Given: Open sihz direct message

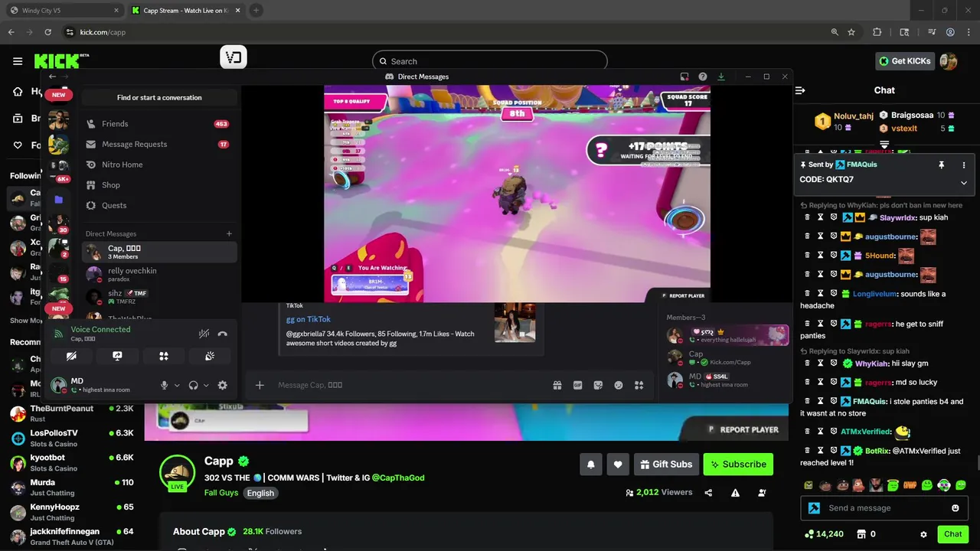Looking at the screenshot, I should pyautogui.click(x=159, y=296).
